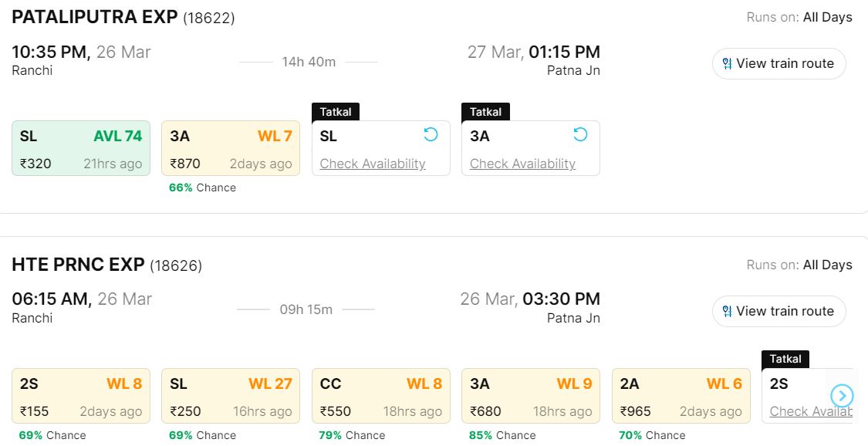This screenshot has width=868, height=446.
Task: Check Availability for Tatkal SL class
Action: (373, 164)
